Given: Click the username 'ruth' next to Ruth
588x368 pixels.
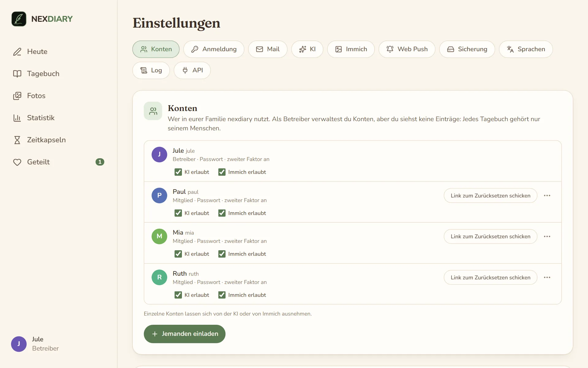Looking at the screenshot, I should coord(194,274).
